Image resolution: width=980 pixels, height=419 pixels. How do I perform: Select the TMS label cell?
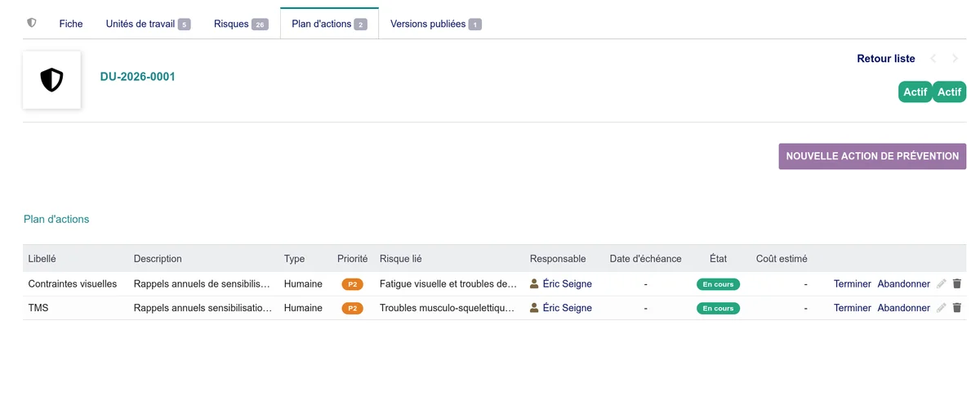tap(38, 308)
